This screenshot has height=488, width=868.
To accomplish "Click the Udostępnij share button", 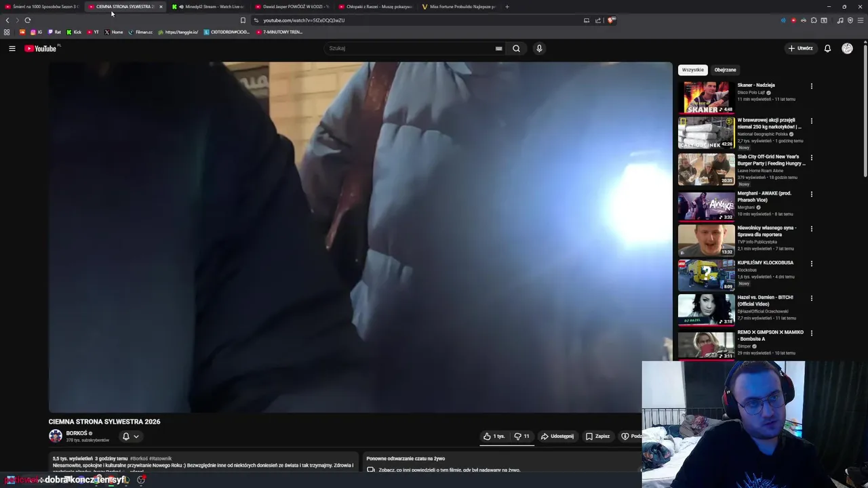I will tap(557, 436).
